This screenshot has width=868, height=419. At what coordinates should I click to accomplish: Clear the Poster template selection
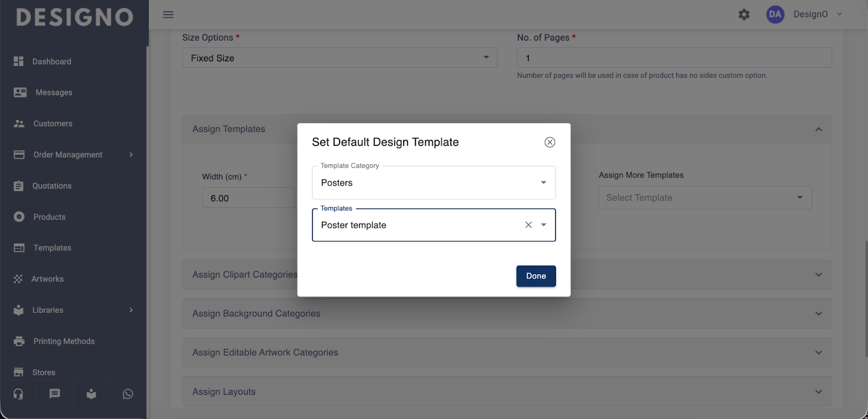point(528,225)
